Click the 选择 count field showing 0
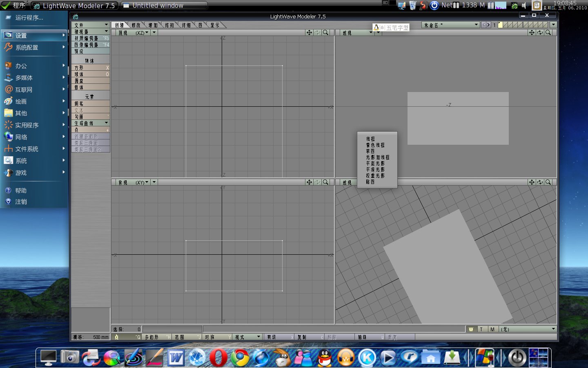 [127, 329]
